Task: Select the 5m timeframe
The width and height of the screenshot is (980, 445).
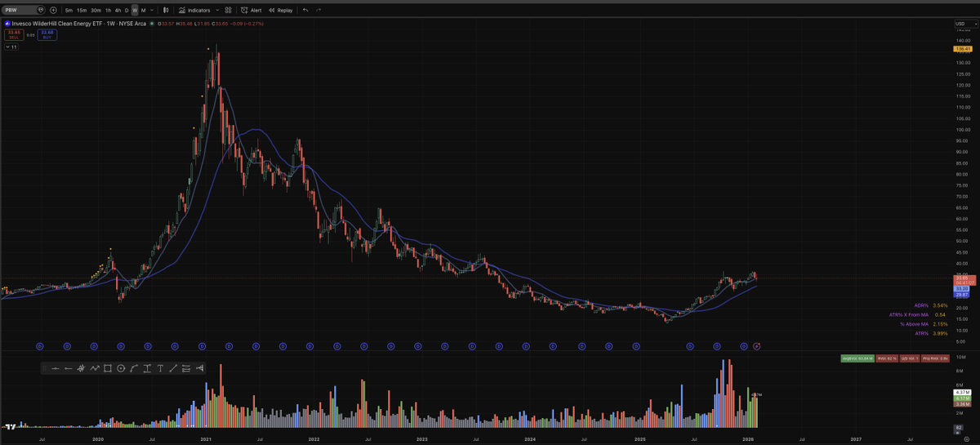Action: pyautogui.click(x=69, y=10)
